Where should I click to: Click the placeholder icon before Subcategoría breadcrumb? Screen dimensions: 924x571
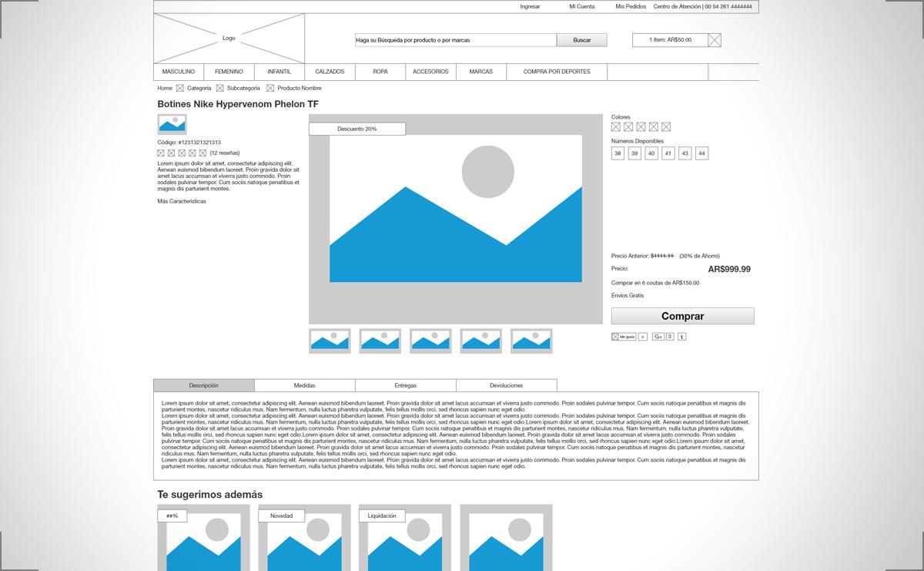[219, 88]
